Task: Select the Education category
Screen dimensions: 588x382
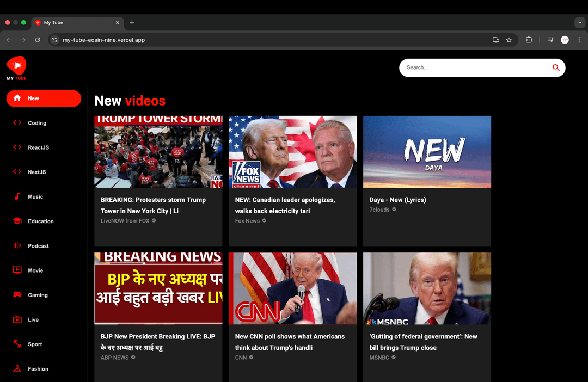Action: pyautogui.click(x=44, y=221)
